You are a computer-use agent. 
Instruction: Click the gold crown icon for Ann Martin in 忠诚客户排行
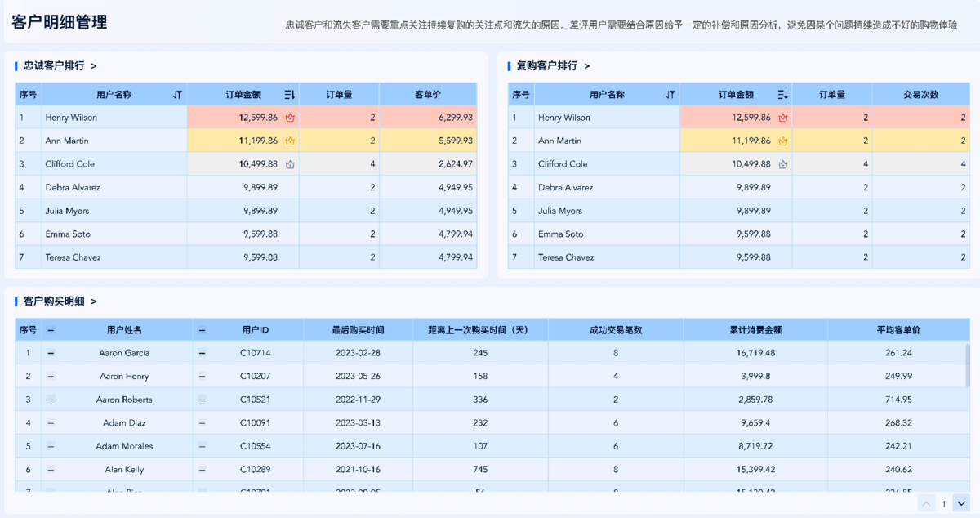pyautogui.click(x=290, y=141)
